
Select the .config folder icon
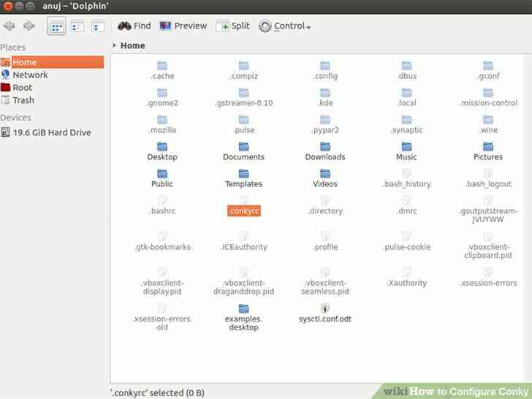[325, 66]
